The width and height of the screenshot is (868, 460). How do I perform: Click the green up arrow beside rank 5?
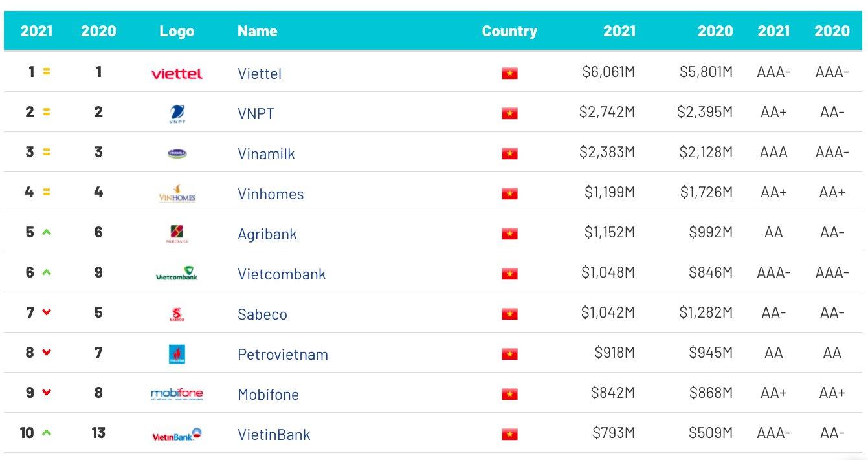coord(47,232)
